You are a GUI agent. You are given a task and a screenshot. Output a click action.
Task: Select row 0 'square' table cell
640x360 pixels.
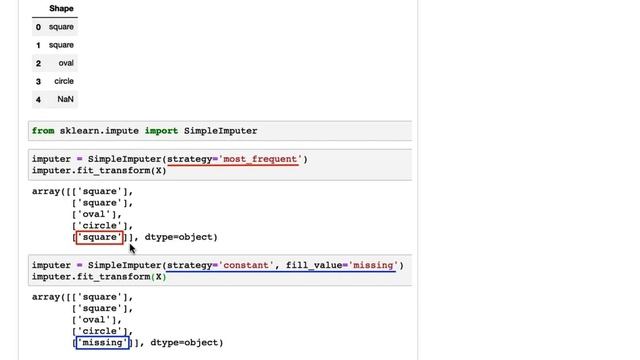(x=61, y=27)
